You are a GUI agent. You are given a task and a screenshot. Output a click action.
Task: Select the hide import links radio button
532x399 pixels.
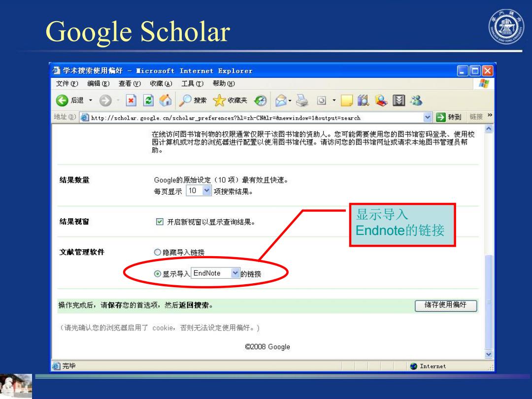click(158, 252)
